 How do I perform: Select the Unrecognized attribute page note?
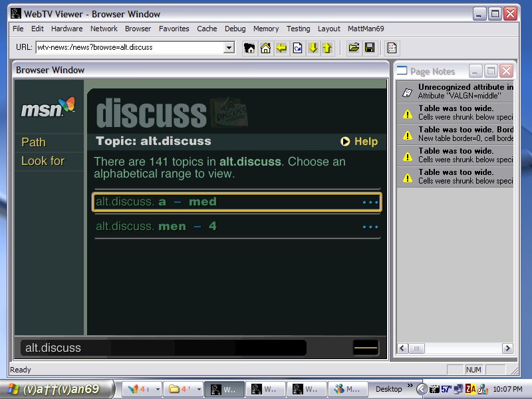pyautogui.click(x=455, y=92)
